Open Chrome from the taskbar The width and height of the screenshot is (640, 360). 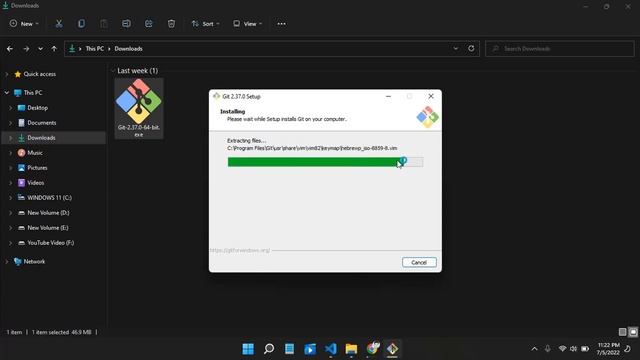click(372, 349)
